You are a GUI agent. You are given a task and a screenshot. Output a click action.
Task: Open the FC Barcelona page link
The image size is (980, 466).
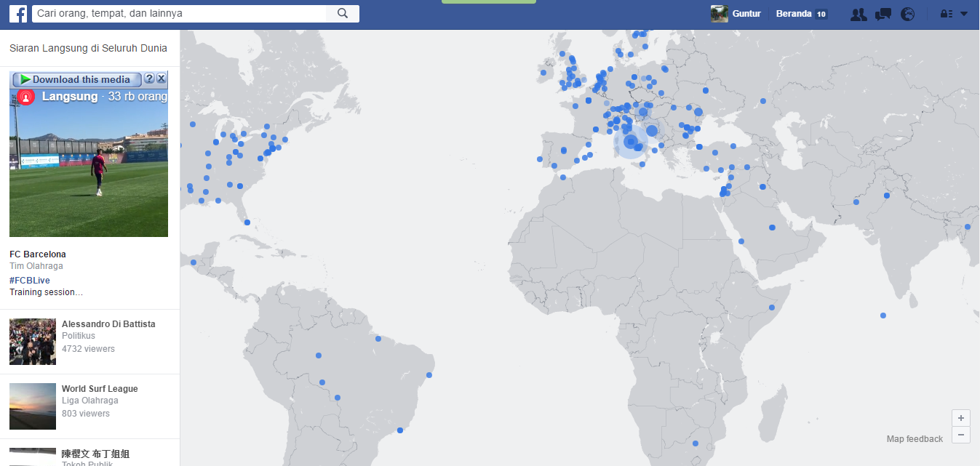tap(38, 254)
